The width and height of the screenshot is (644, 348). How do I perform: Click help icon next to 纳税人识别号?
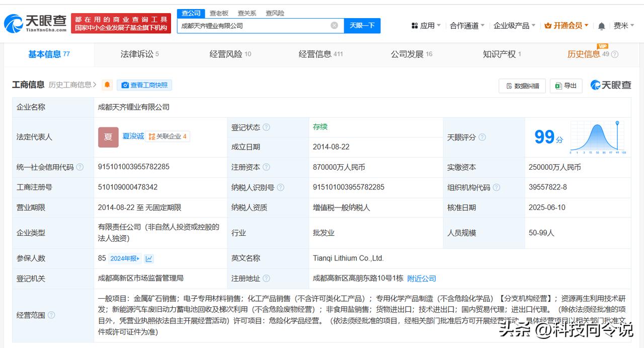pos(280,187)
